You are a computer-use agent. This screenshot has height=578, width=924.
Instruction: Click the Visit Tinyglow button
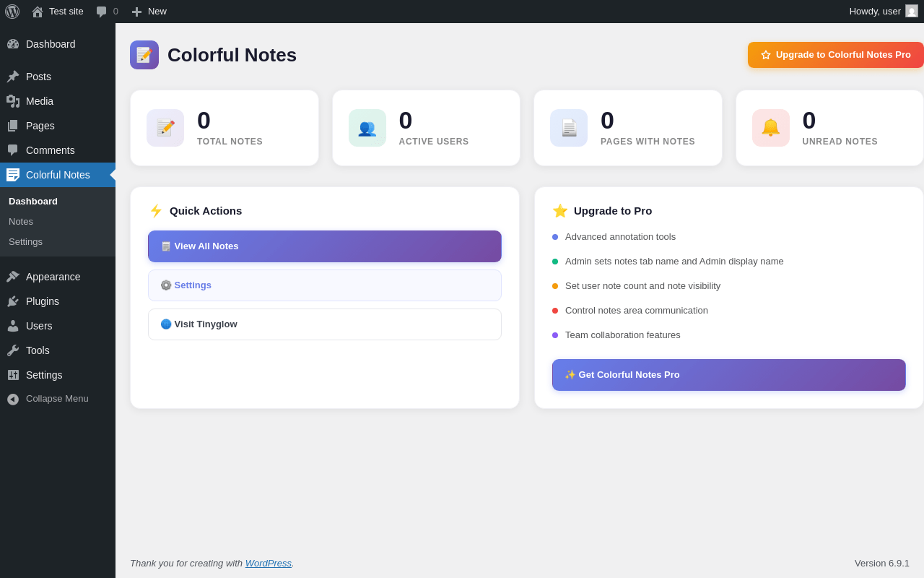click(325, 324)
